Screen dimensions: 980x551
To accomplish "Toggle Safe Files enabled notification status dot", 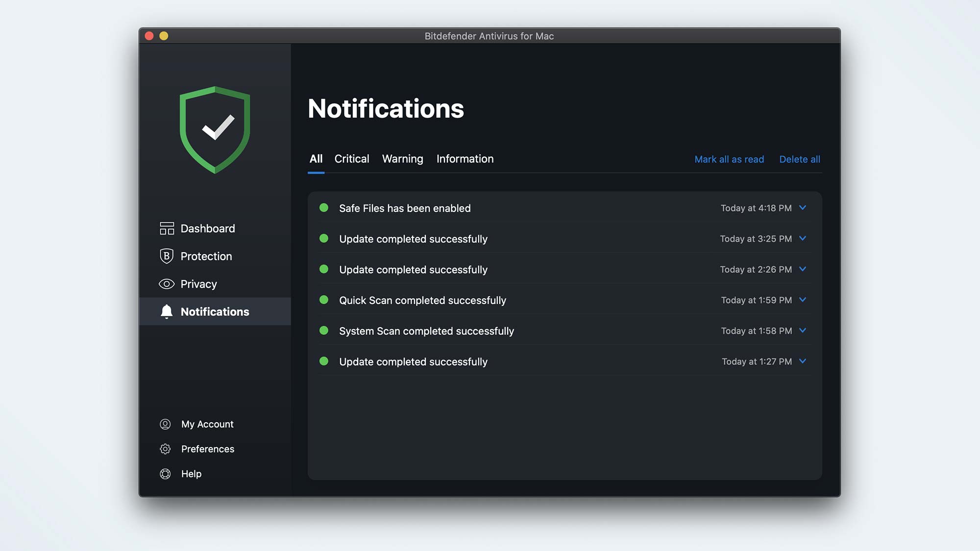I will point(324,208).
